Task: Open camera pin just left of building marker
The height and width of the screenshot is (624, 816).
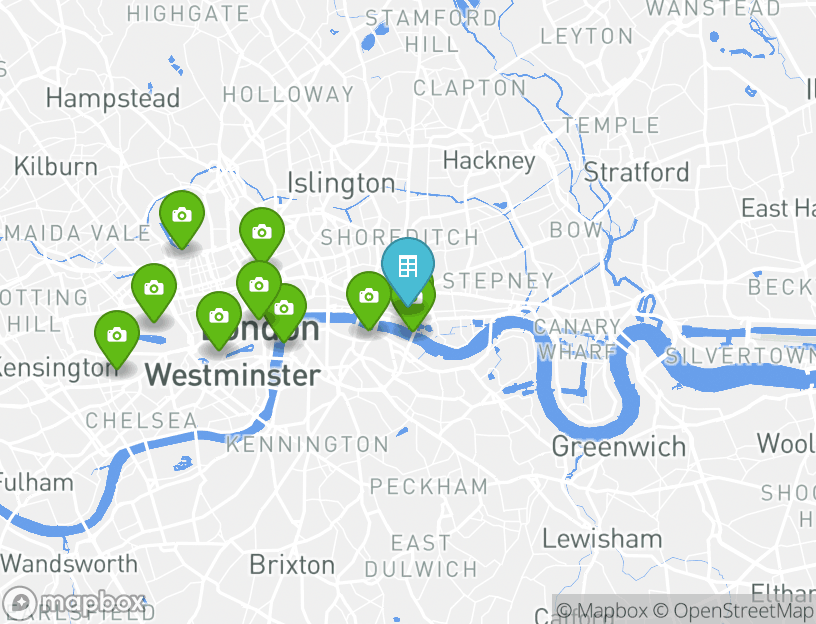Action: (369, 297)
